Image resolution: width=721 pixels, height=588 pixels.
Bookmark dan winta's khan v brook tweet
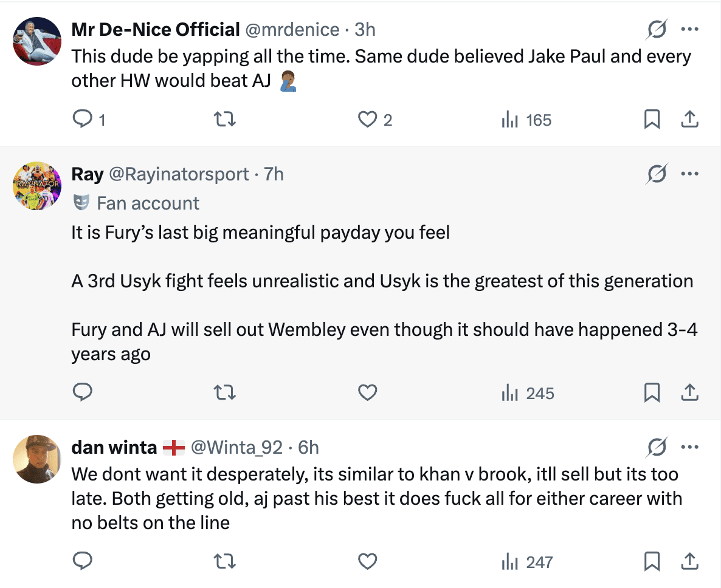652,562
